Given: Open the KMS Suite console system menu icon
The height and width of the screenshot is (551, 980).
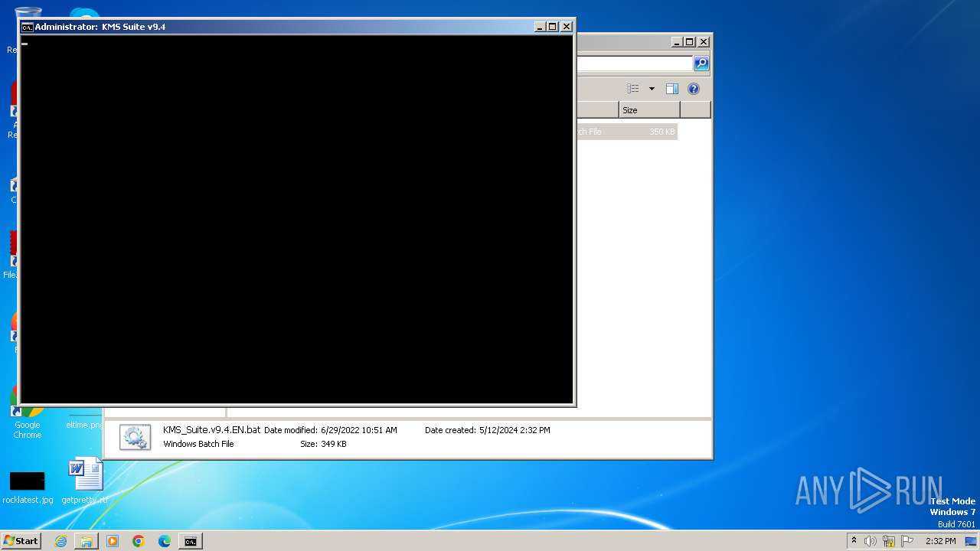Looking at the screenshot, I should point(27,27).
